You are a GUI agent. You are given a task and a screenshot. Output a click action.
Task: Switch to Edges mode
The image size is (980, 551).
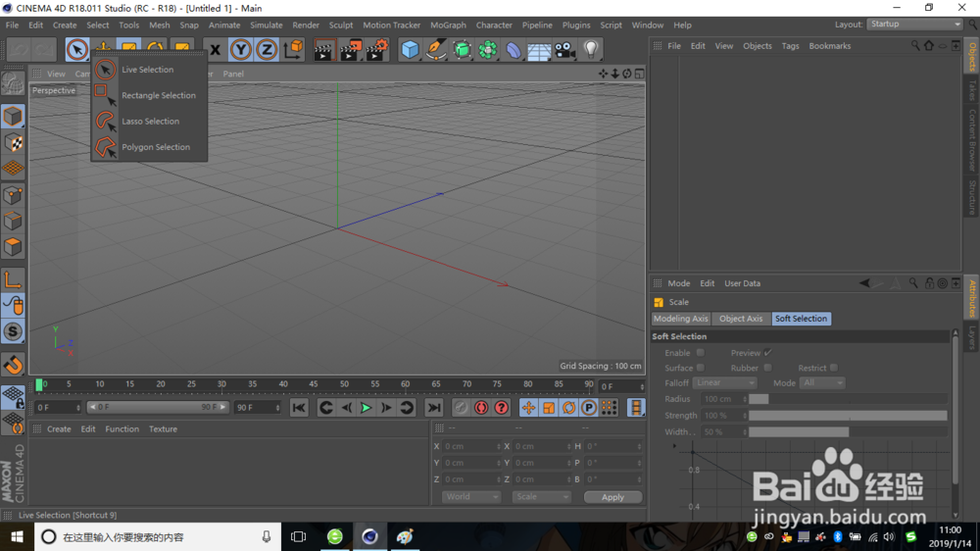click(13, 221)
